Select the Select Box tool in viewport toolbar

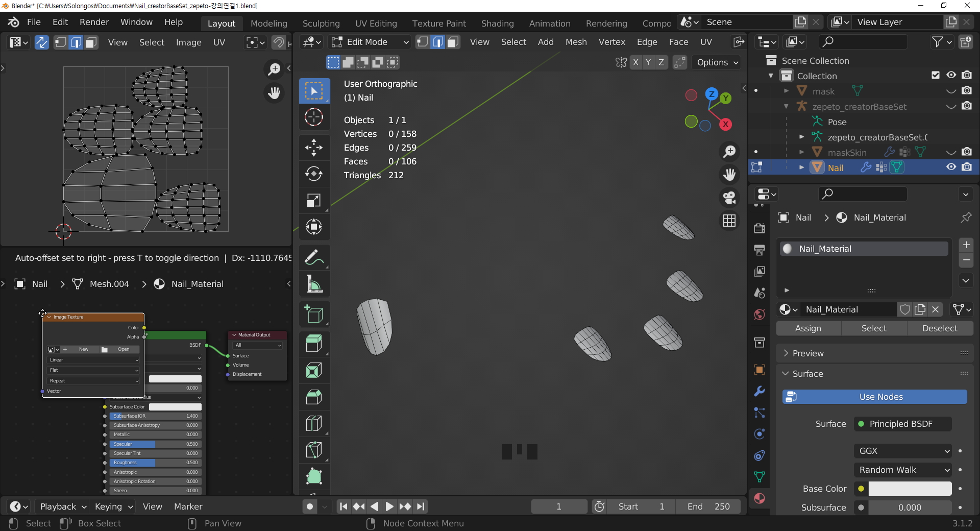pyautogui.click(x=314, y=91)
